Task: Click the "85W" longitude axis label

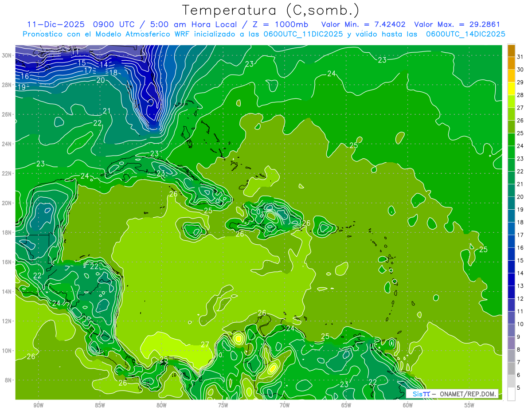Action: tap(100, 405)
